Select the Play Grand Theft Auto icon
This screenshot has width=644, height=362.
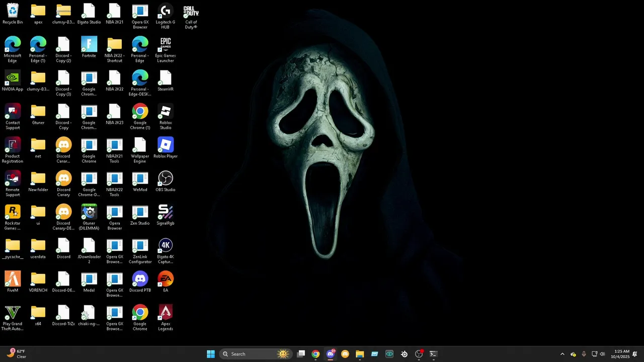click(13, 318)
